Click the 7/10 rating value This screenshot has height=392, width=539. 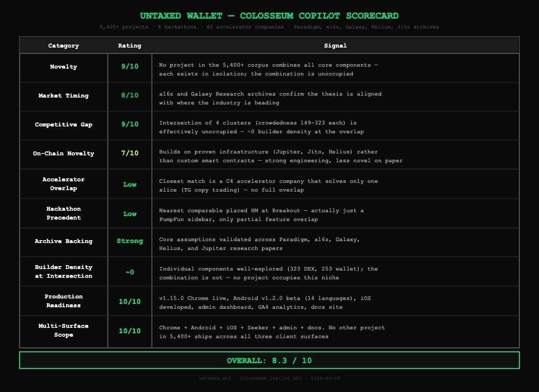129,153
